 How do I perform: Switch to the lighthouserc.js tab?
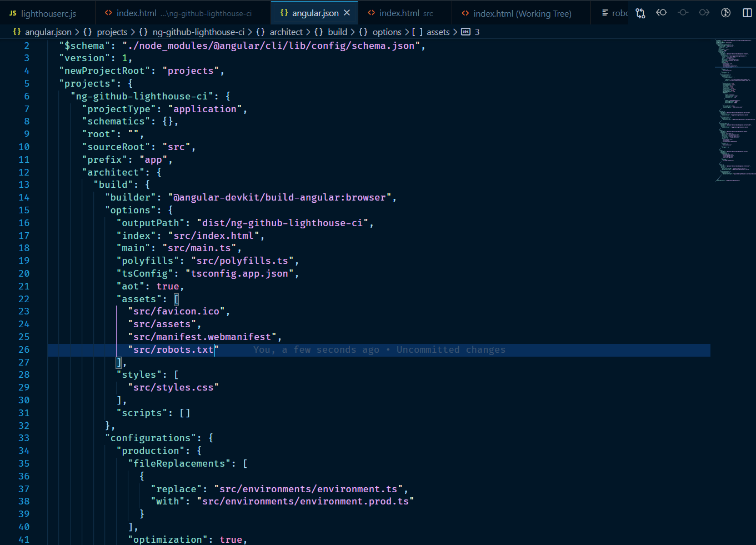click(48, 13)
